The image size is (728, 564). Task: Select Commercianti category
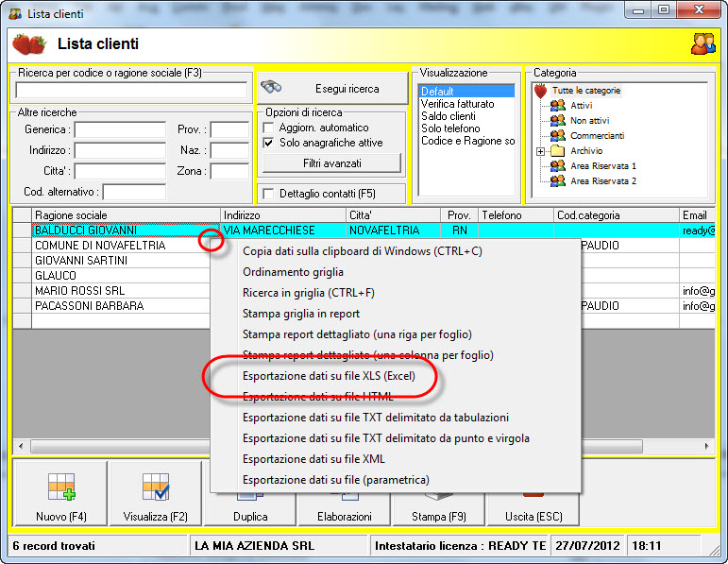coord(597,136)
